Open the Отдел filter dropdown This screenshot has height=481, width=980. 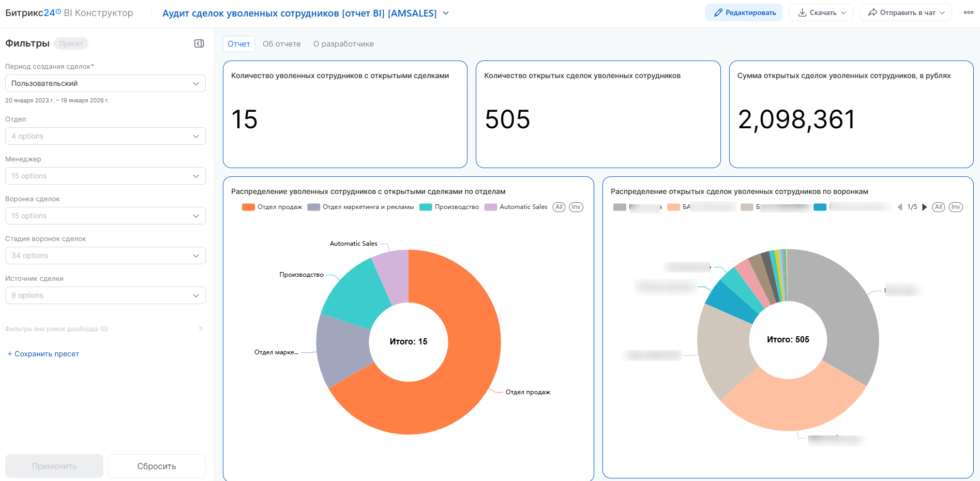[x=105, y=136]
